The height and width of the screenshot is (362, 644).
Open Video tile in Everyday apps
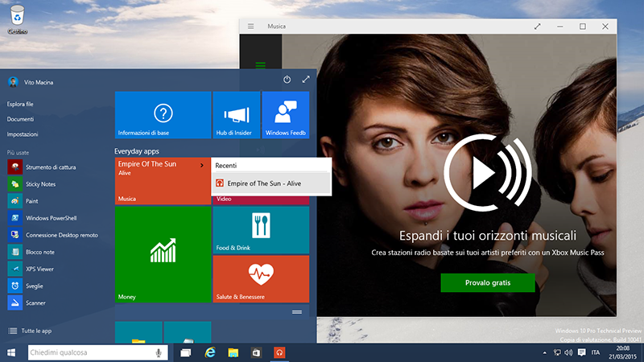pyautogui.click(x=261, y=200)
